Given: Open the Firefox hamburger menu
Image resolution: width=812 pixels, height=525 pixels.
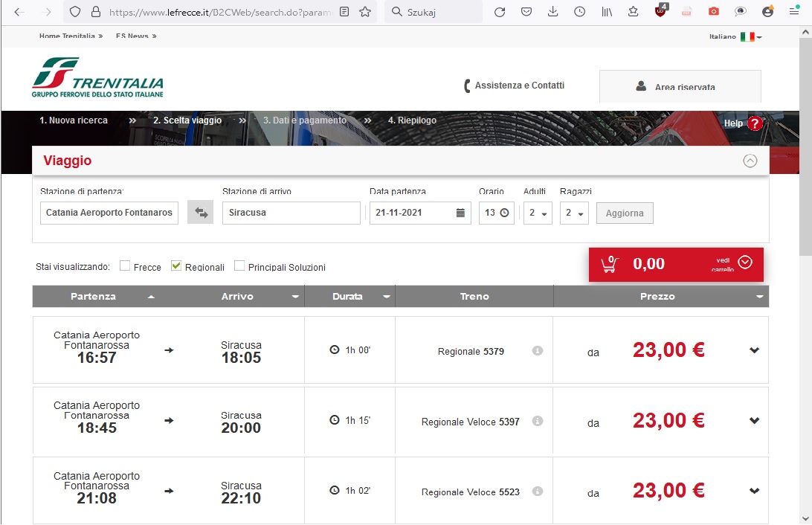Looking at the screenshot, I should pyautogui.click(x=794, y=11).
